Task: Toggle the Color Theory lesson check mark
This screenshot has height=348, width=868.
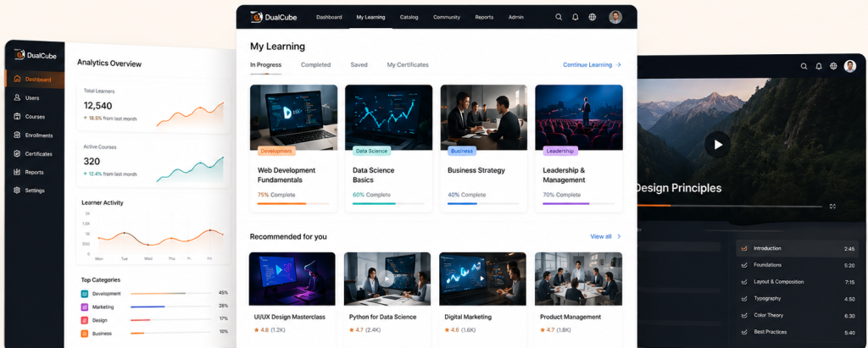Action: click(x=744, y=315)
